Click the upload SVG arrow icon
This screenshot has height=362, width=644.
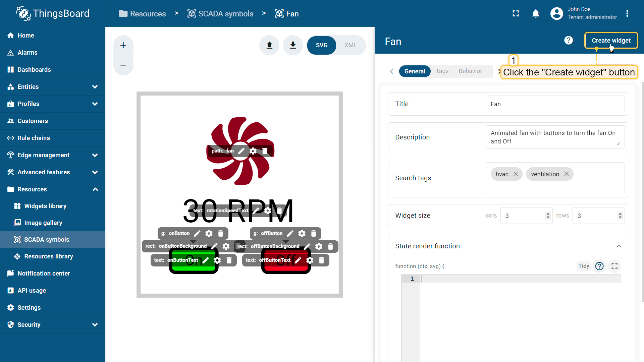[269, 45]
